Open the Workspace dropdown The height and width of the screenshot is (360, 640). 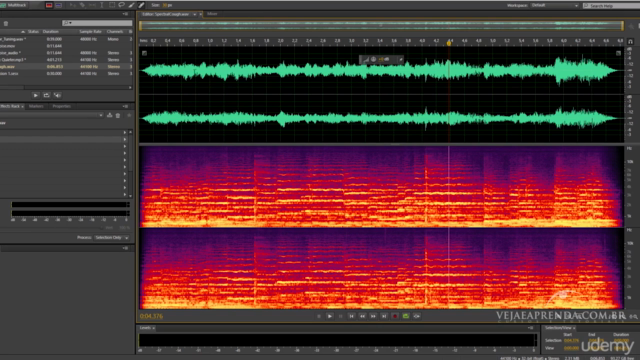point(554,5)
